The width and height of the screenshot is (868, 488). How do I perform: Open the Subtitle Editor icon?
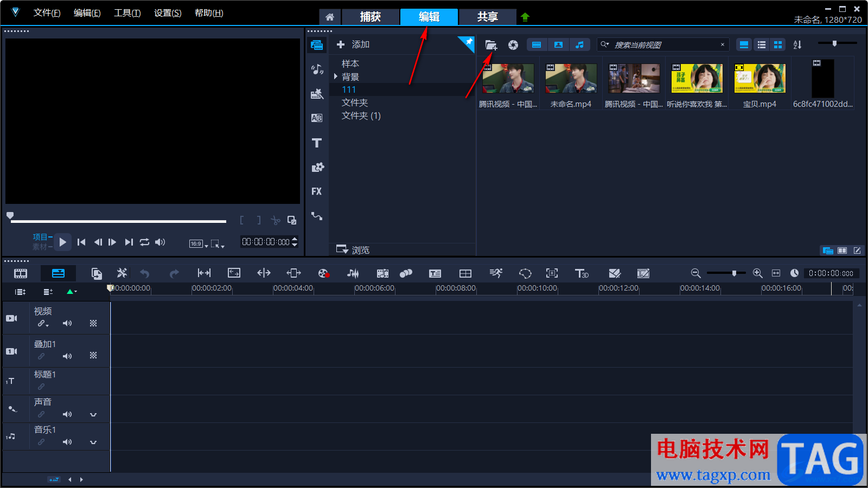435,273
